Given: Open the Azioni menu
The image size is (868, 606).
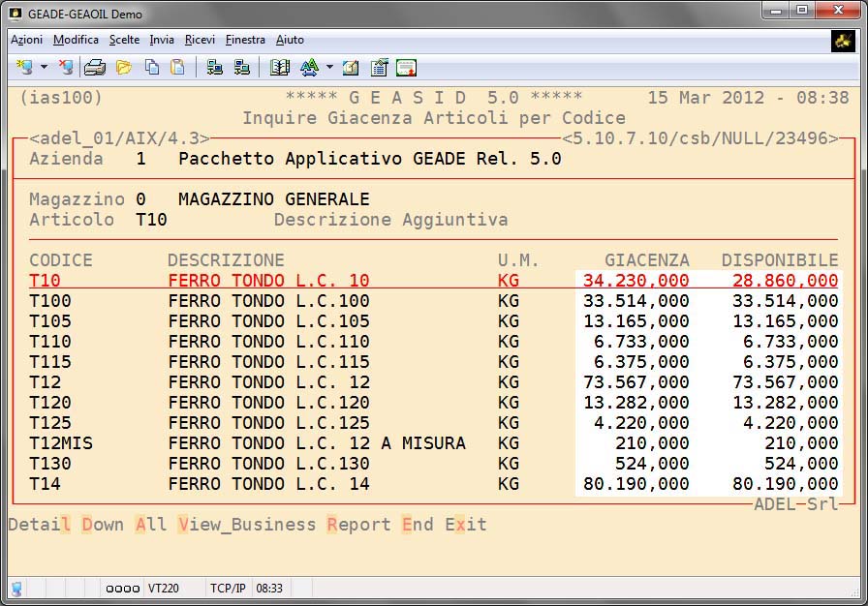Looking at the screenshot, I should coord(26,40).
